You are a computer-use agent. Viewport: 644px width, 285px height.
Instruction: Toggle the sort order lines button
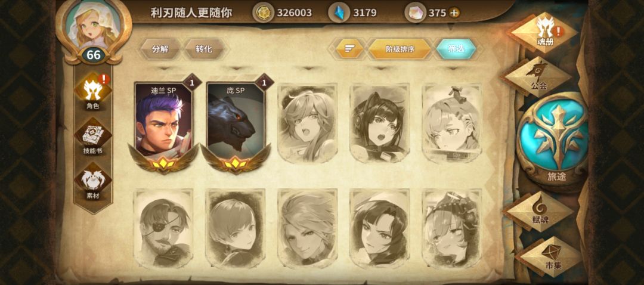(x=350, y=49)
